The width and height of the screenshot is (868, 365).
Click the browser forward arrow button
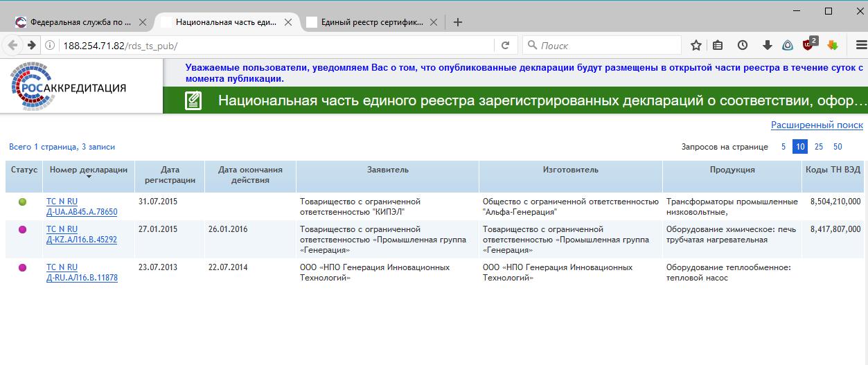click(x=31, y=45)
